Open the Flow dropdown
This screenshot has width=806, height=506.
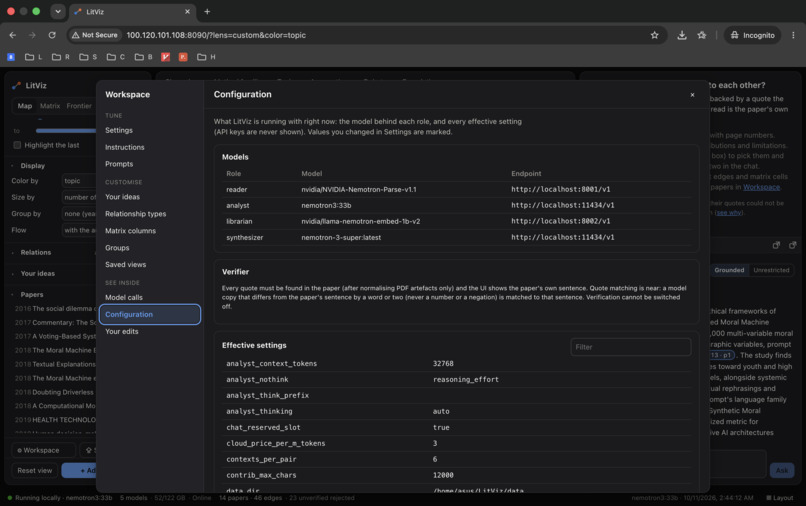tap(79, 230)
